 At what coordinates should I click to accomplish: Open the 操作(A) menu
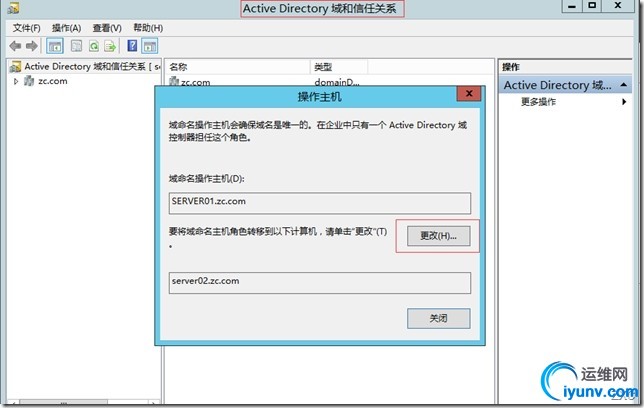[66, 28]
